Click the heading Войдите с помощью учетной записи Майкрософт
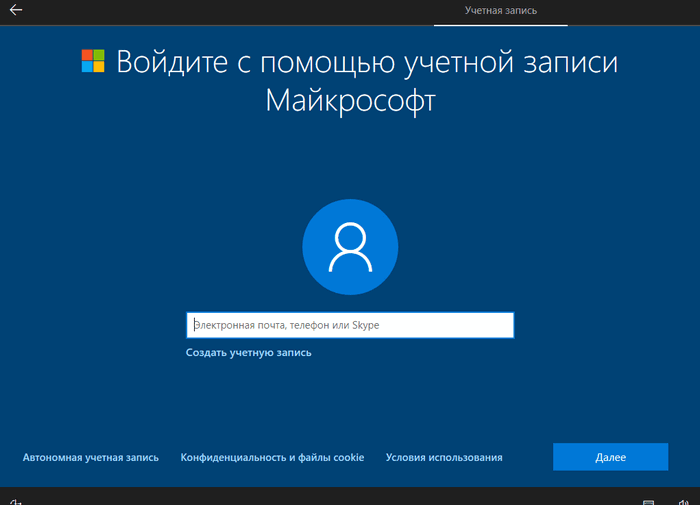The width and height of the screenshot is (700, 505). (367, 81)
